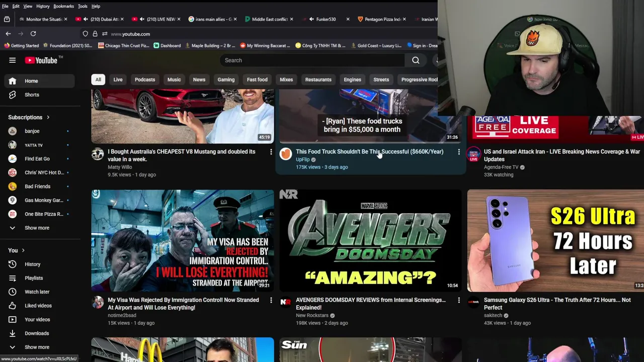Image resolution: width=644 pixels, height=362 pixels.
Task: Click the Shorts icon in sidebar
Action: click(x=12, y=95)
